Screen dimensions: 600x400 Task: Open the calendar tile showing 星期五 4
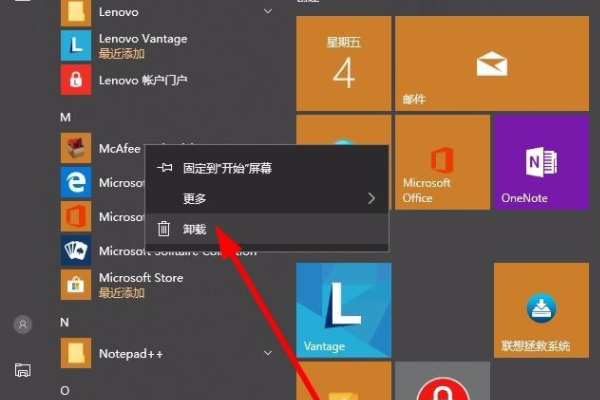(x=344, y=63)
